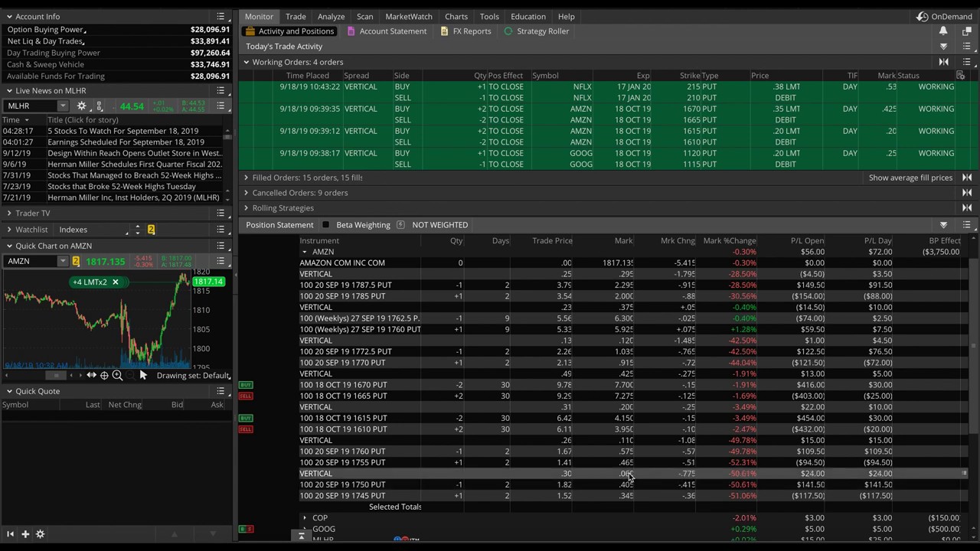This screenshot has width=980, height=551.
Task: Open the FX Reports sub-tab
Action: (465, 31)
